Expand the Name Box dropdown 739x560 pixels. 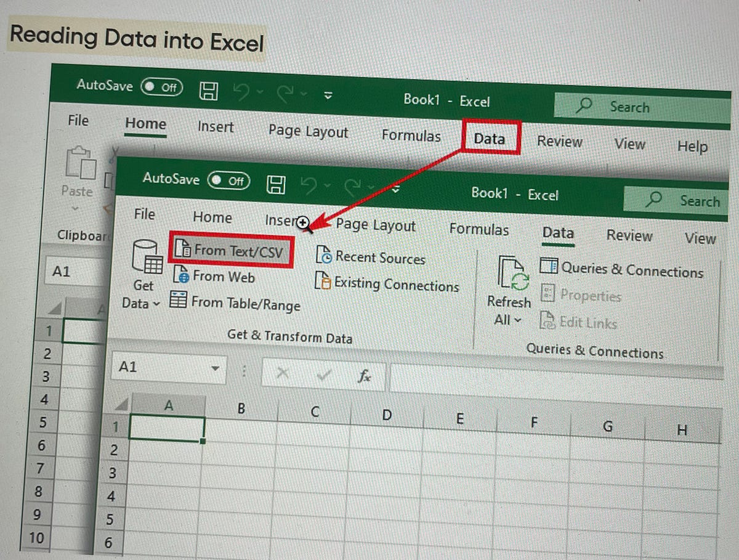(x=217, y=367)
